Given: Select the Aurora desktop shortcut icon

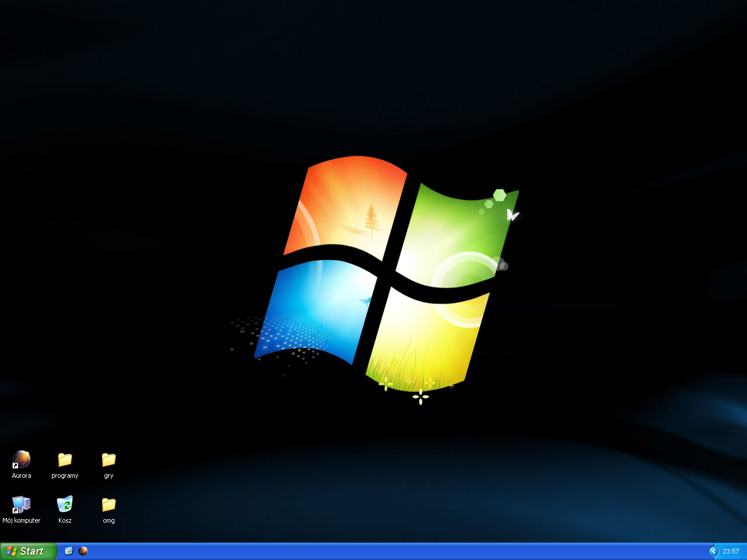Looking at the screenshot, I should point(22,460).
